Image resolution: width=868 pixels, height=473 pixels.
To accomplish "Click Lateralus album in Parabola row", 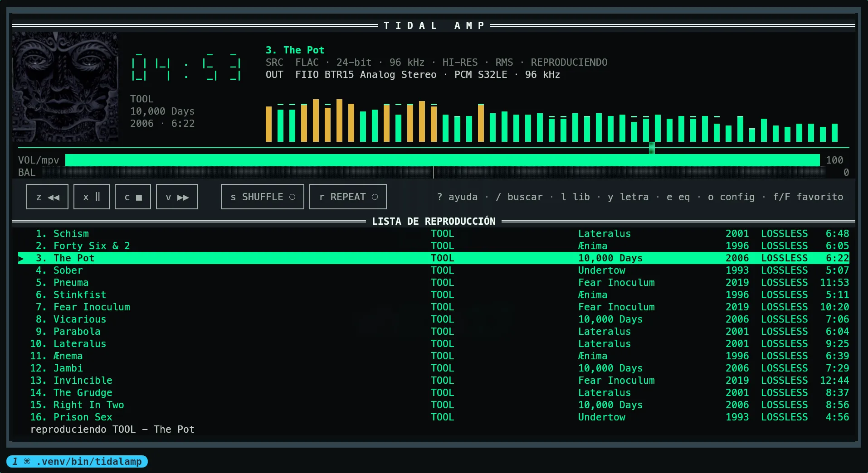I will coord(605,332).
